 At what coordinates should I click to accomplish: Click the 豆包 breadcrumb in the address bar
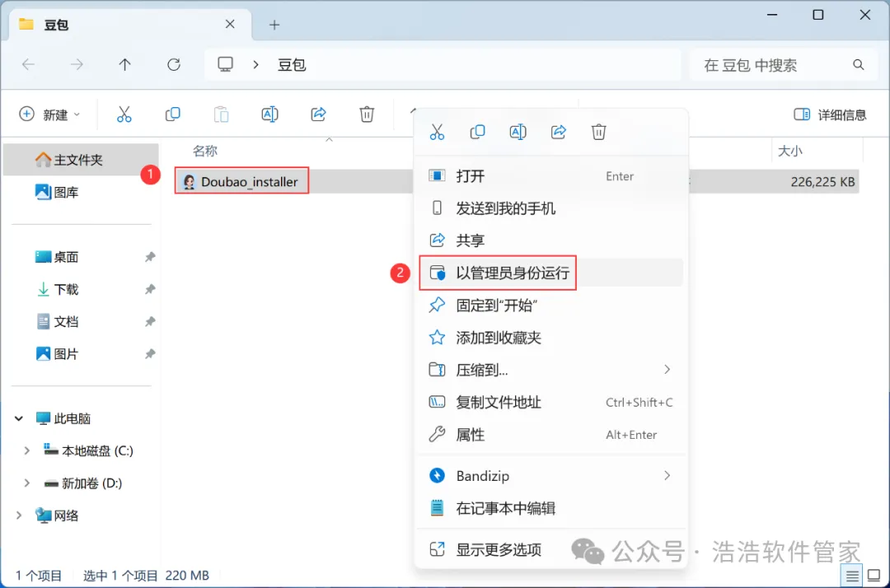point(292,64)
